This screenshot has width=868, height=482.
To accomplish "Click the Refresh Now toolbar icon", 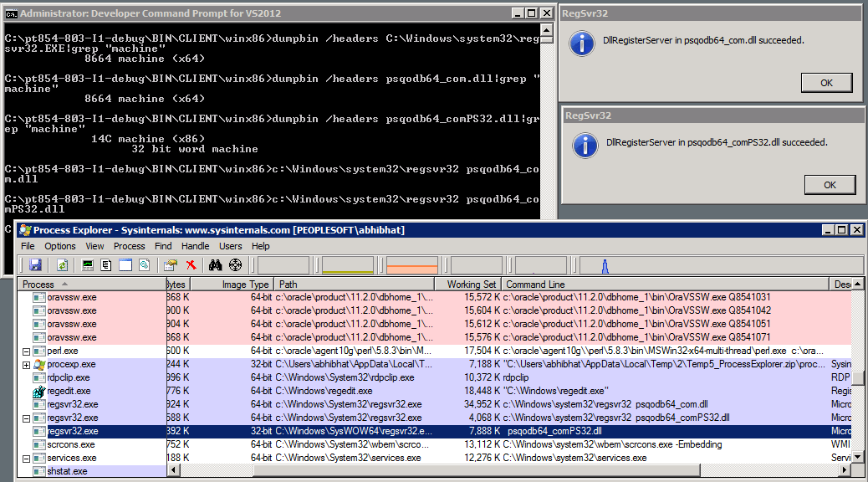I will pyautogui.click(x=62, y=264).
